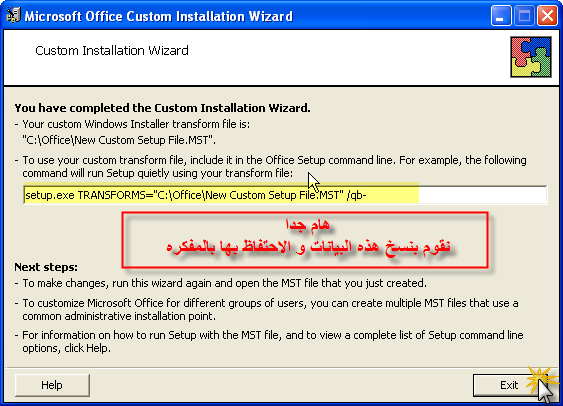Image resolution: width=563 pixels, height=406 pixels.
Task: Click the quoted C:\Office MST file path line
Action: [119, 140]
